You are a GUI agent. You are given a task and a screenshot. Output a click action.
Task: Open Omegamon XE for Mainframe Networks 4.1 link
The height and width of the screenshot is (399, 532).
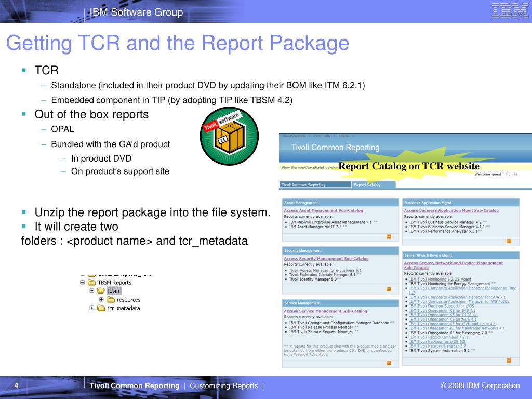click(x=457, y=328)
